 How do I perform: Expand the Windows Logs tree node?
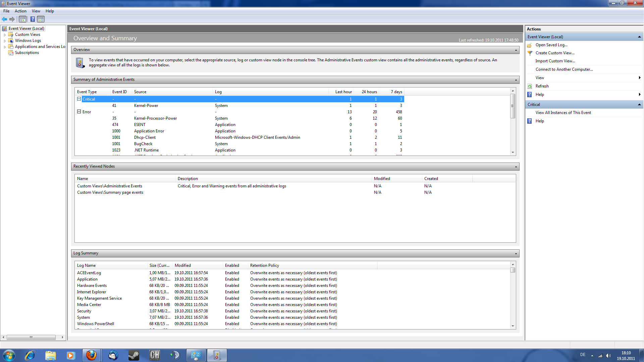click(5, 41)
